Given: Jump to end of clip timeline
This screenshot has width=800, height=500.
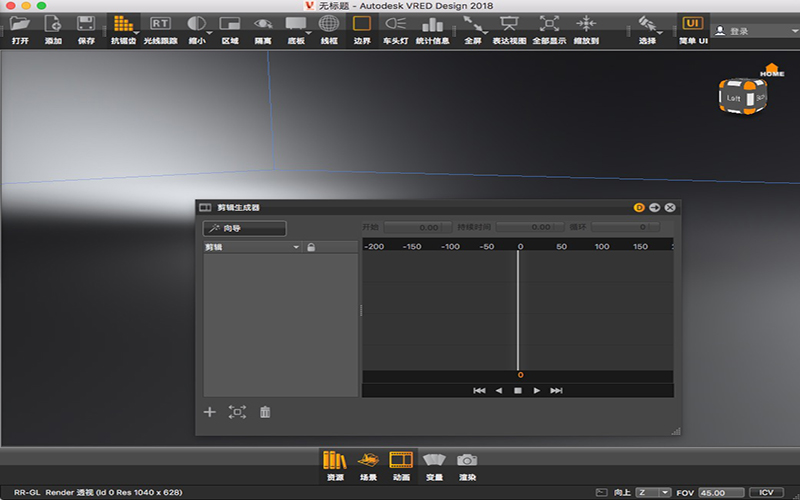Looking at the screenshot, I should tap(556, 390).
